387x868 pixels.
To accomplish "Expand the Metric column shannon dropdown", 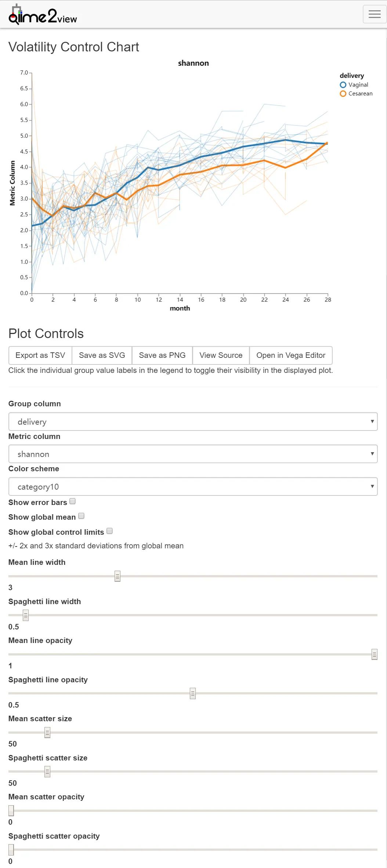I will [193, 454].
